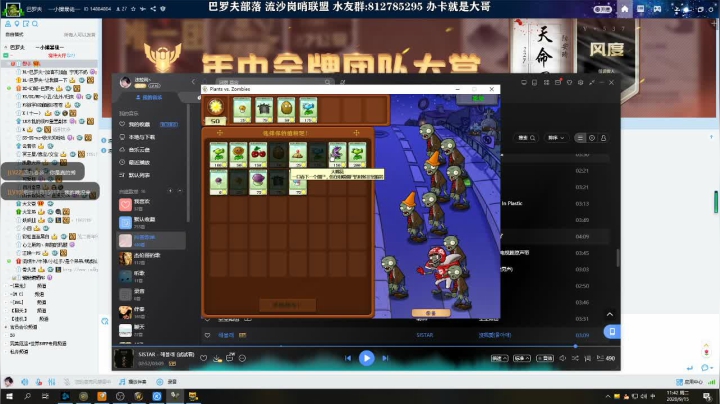Pick the Potato Mine seed card
720x404 pixels.
pos(298,154)
